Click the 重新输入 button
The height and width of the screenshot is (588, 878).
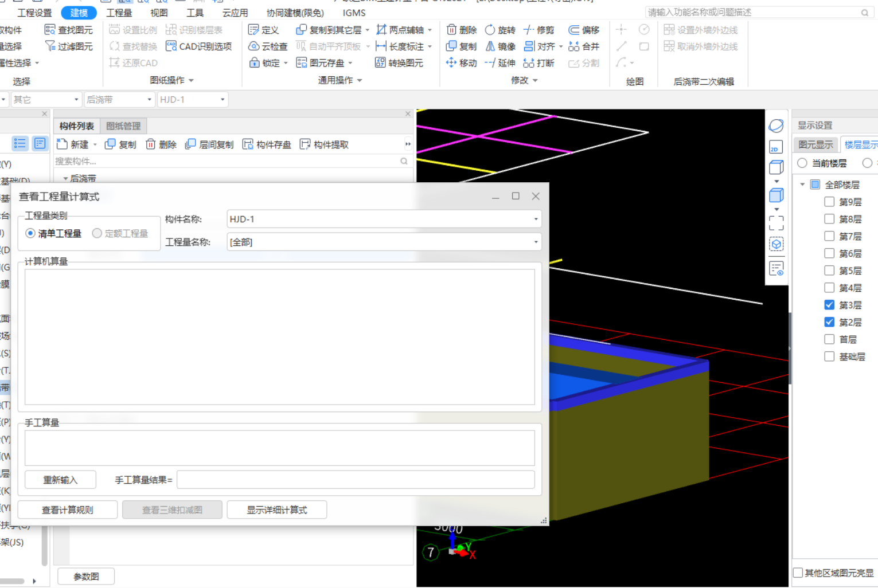pyautogui.click(x=60, y=480)
